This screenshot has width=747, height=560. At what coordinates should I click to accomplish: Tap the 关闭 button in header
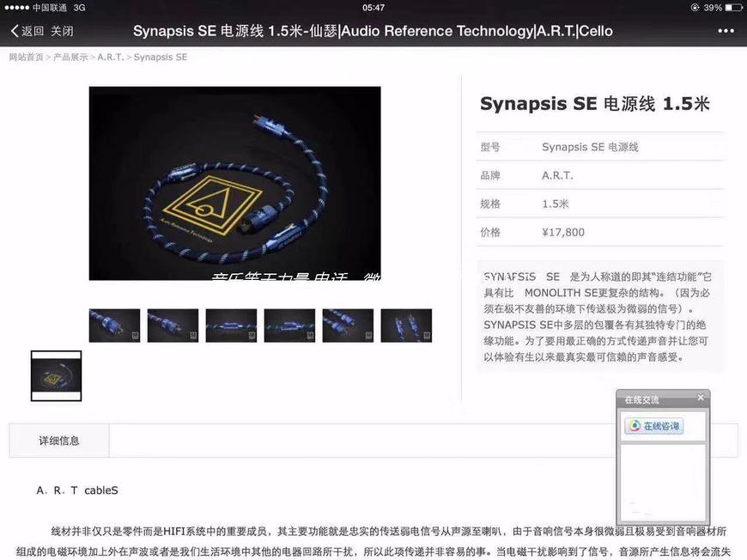63,31
